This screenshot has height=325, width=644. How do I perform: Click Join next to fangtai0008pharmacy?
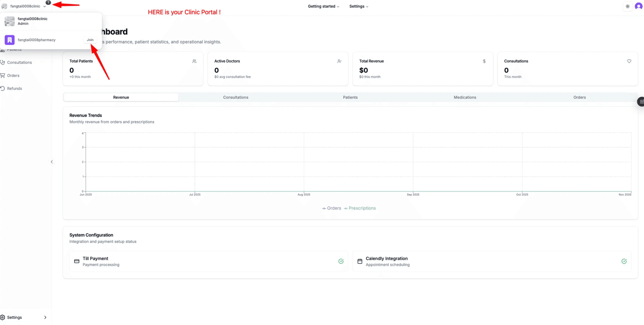click(x=90, y=40)
